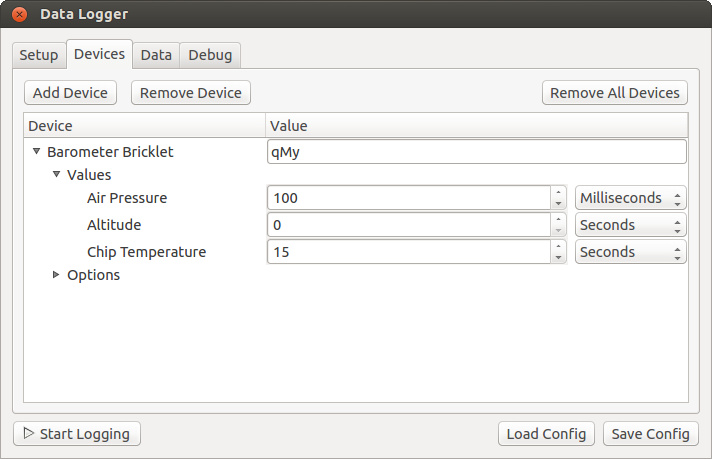Select the Debug tab
Image resolution: width=712 pixels, height=459 pixels.
coord(210,55)
